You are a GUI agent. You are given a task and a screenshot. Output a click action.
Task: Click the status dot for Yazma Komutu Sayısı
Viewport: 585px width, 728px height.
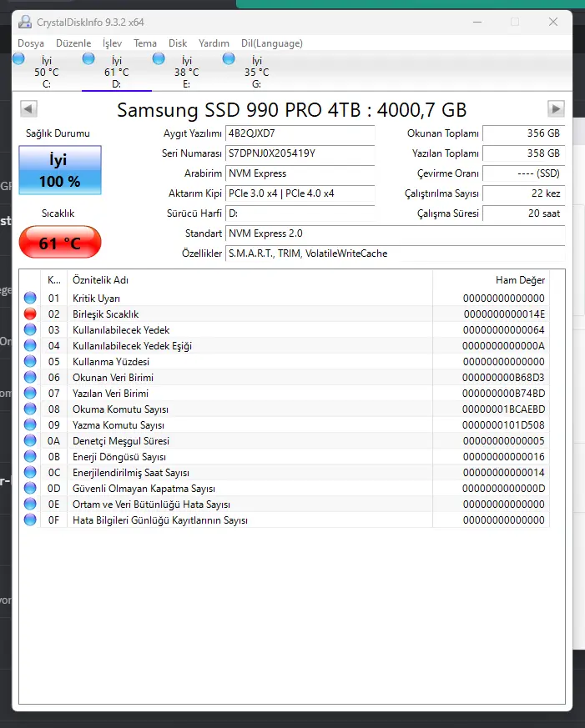(x=30, y=424)
